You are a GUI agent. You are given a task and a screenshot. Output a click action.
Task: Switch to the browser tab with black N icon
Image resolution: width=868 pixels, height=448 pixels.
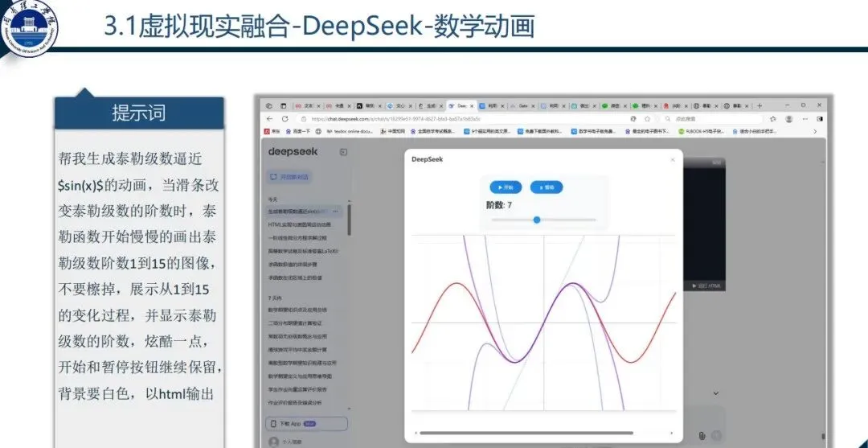368,106
